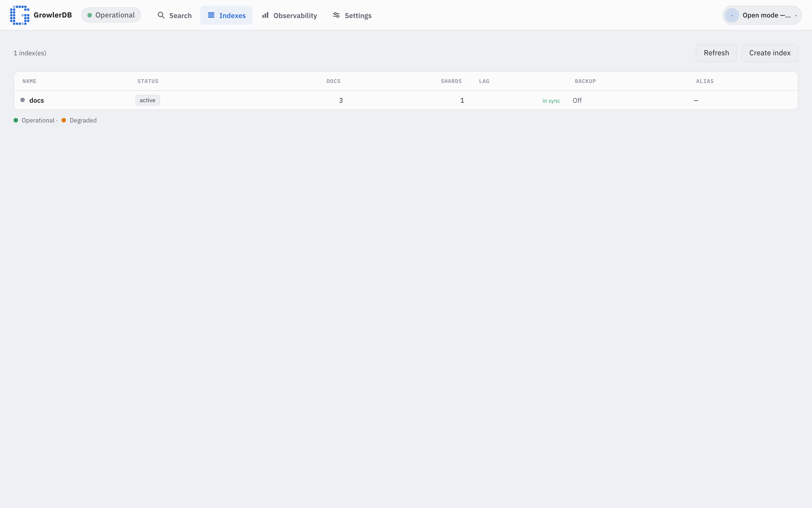This screenshot has height=508, width=812.
Task: Click the Degraded legend label
Action: (83, 120)
